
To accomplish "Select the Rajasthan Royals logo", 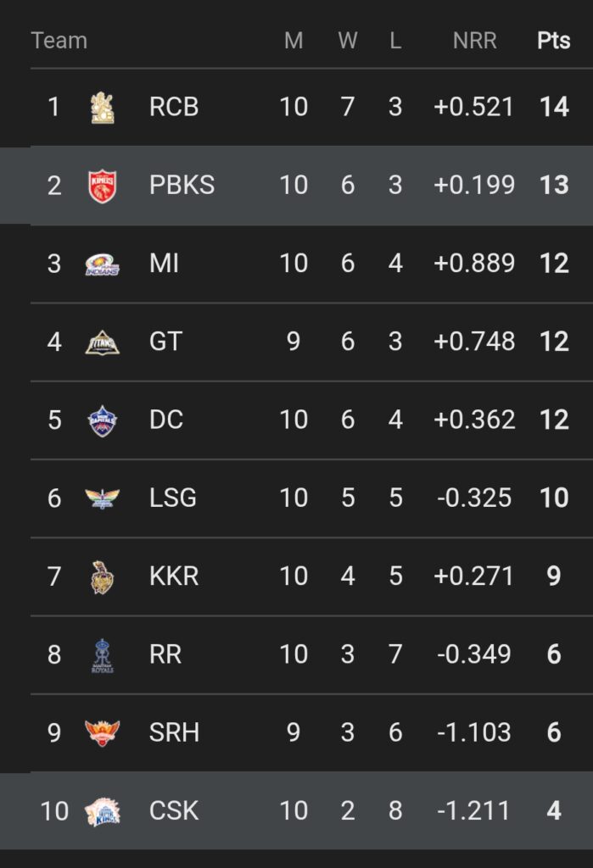I will coord(103,655).
